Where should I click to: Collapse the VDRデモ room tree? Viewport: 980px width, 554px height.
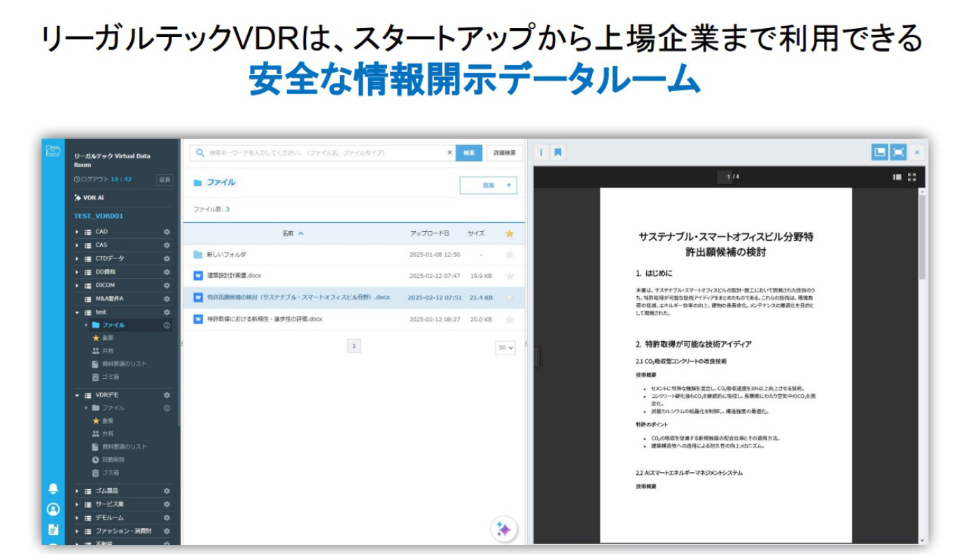click(x=78, y=395)
